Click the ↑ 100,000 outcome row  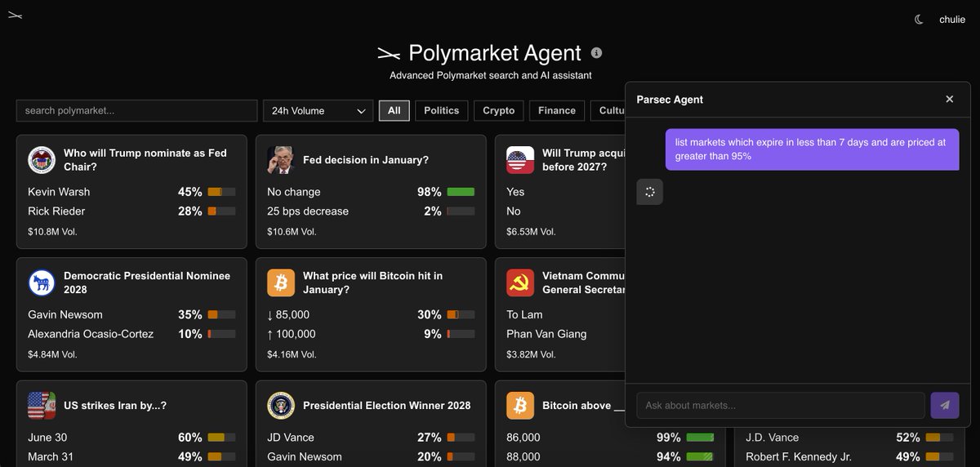371,334
